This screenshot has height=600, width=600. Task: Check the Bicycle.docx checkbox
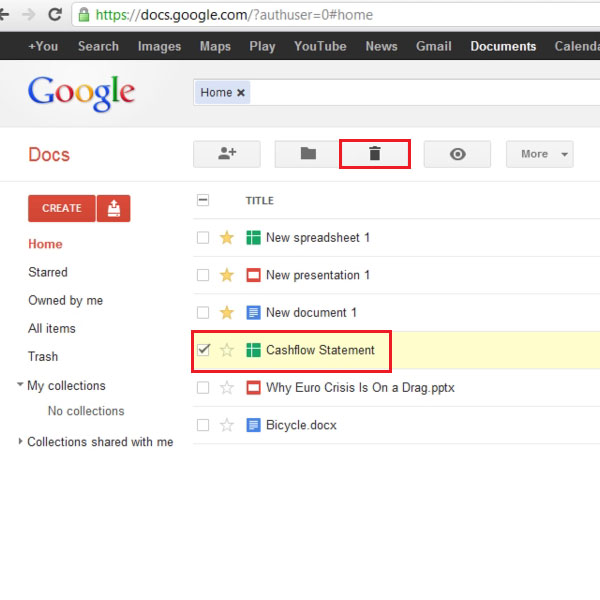tap(203, 425)
